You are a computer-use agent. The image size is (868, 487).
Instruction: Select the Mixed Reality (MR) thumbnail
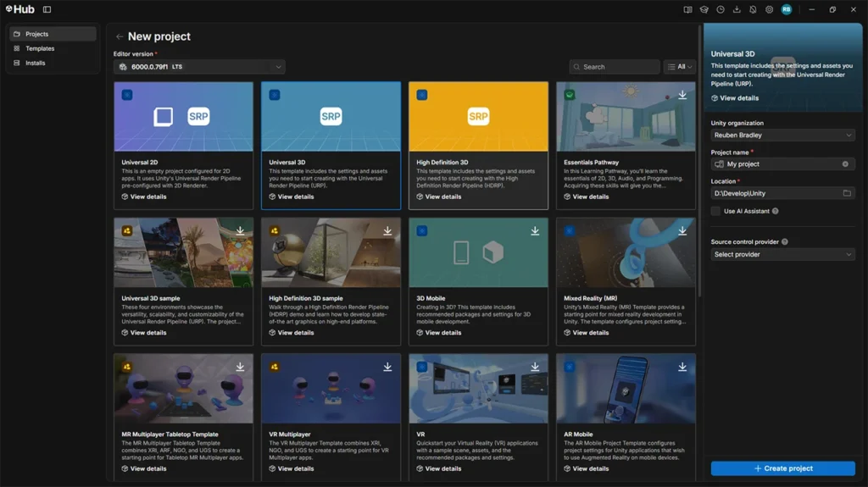626,252
